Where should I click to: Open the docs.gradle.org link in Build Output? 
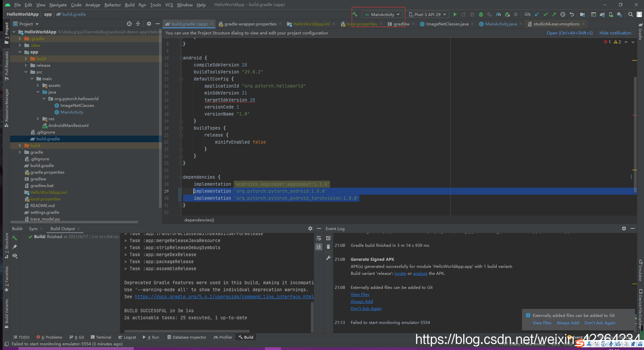click(224, 297)
